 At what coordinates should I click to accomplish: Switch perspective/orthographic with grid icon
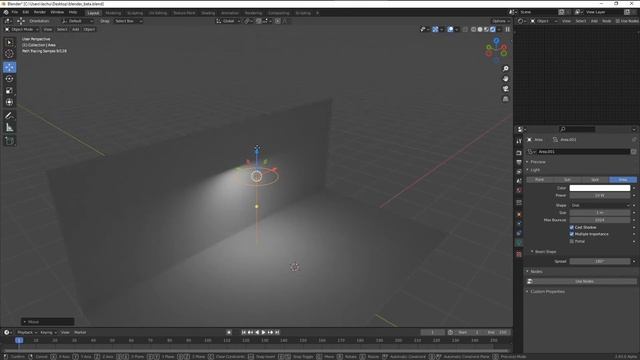[x=506, y=99]
